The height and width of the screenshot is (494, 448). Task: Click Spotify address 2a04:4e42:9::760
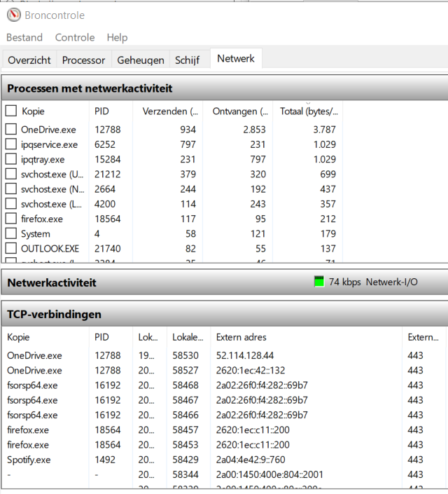pyautogui.click(x=251, y=460)
